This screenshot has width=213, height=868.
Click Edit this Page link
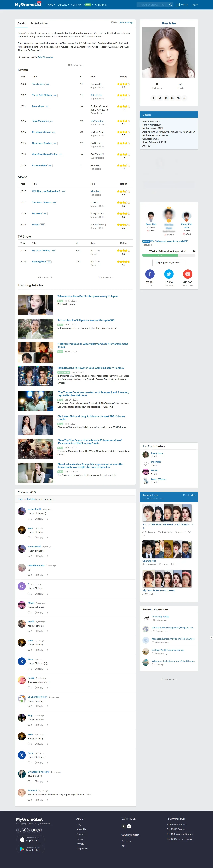[127, 22]
